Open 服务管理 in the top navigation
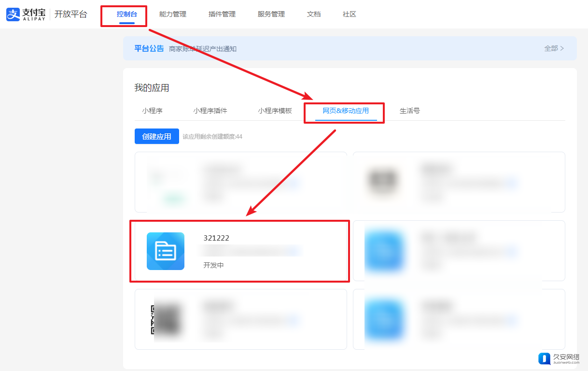The height and width of the screenshot is (371, 588). (271, 14)
